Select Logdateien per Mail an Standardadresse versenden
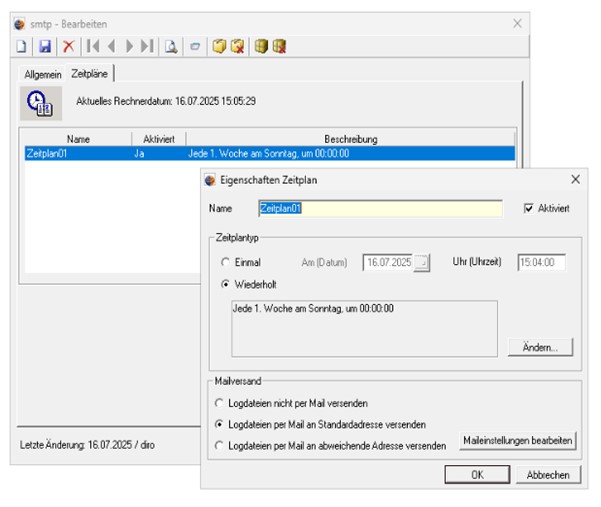The width and height of the screenshot is (601, 507). point(219,425)
